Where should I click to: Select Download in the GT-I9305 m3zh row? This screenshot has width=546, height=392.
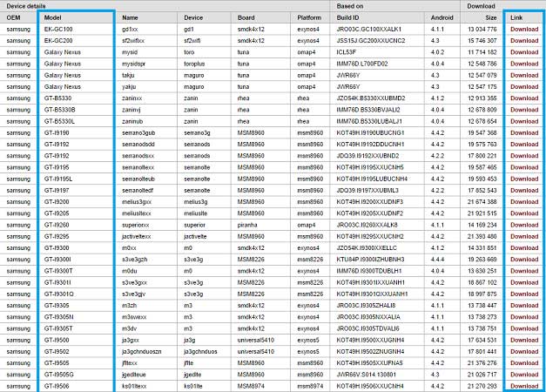(x=524, y=306)
